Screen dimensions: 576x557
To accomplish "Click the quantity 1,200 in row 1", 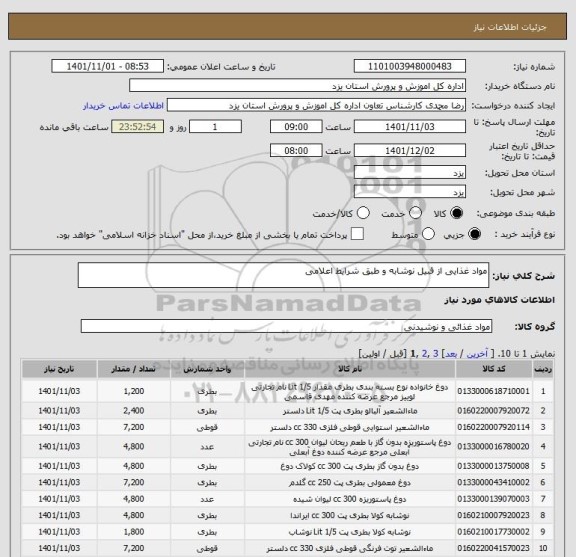I will pos(134,391).
